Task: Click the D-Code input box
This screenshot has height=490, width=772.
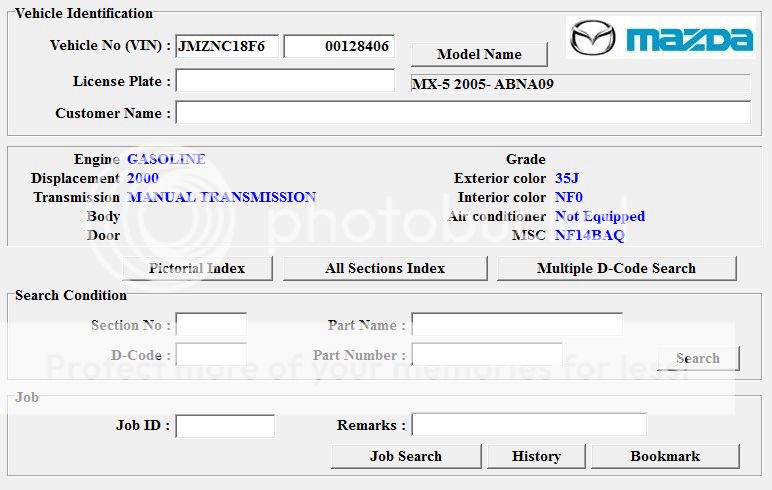Action: click(x=211, y=355)
